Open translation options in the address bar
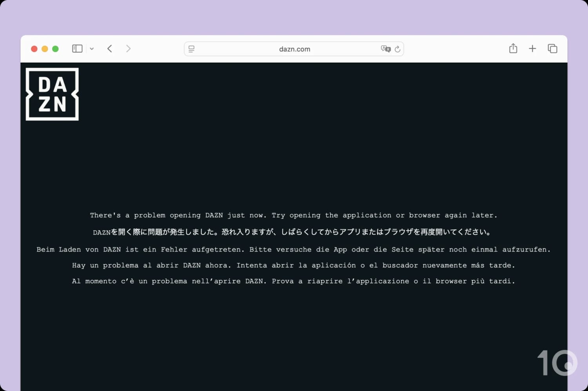The width and height of the screenshot is (588, 391). 385,49
